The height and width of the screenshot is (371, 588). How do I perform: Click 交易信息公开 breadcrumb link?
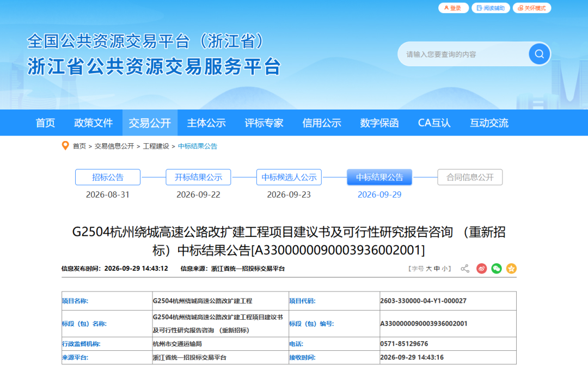point(114,146)
